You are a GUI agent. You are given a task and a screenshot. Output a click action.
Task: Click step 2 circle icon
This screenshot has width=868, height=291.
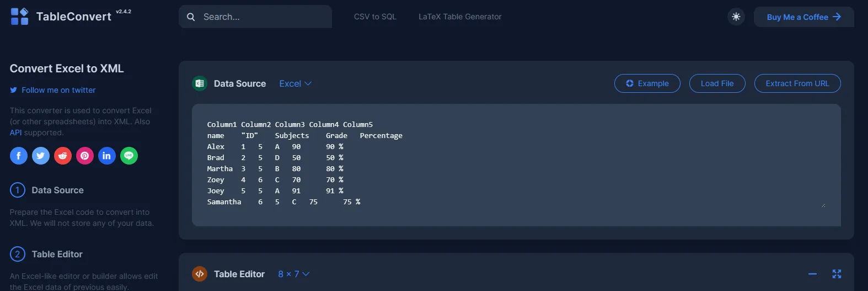click(18, 254)
